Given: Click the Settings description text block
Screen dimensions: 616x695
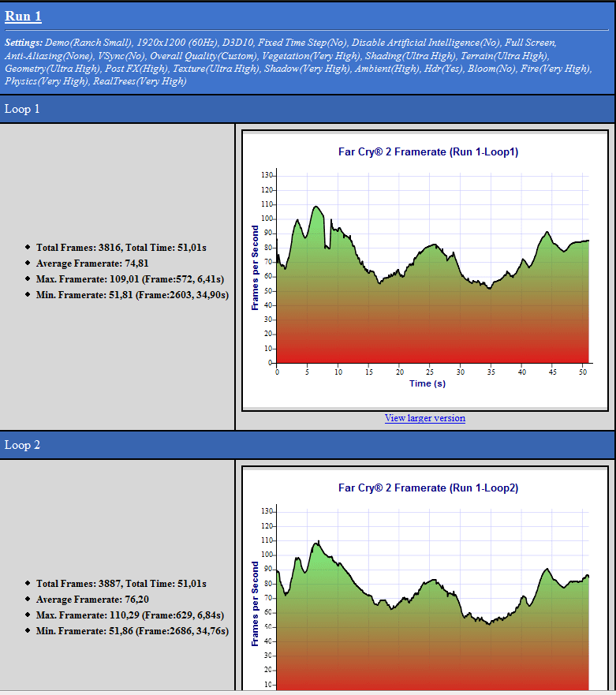Looking at the screenshot, I should point(298,62).
